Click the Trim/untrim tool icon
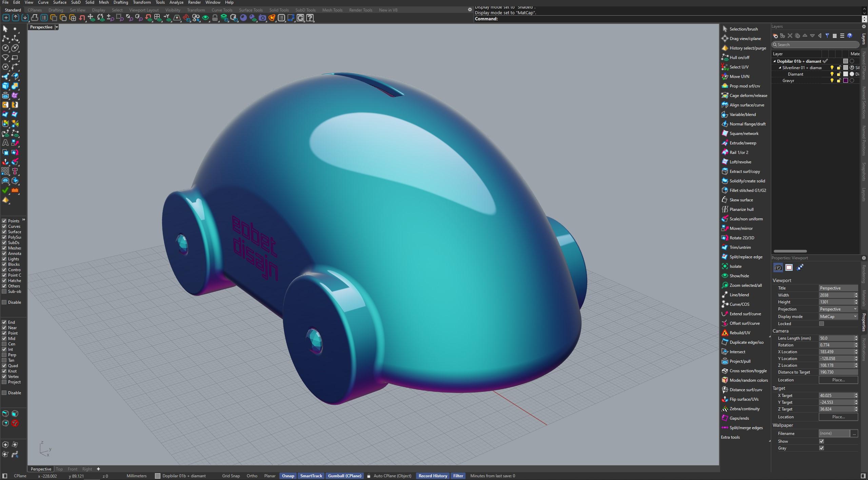The width and height of the screenshot is (868, 480). tap(725, 247)
